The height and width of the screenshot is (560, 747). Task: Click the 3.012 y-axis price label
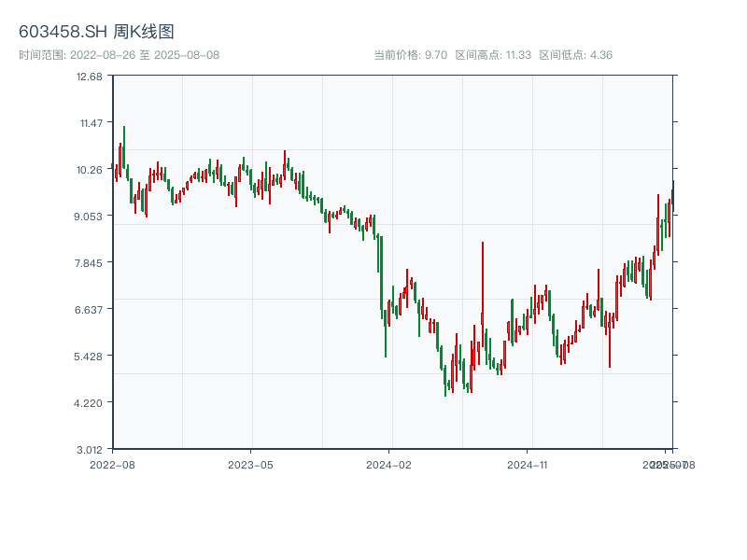click(90, 449)
